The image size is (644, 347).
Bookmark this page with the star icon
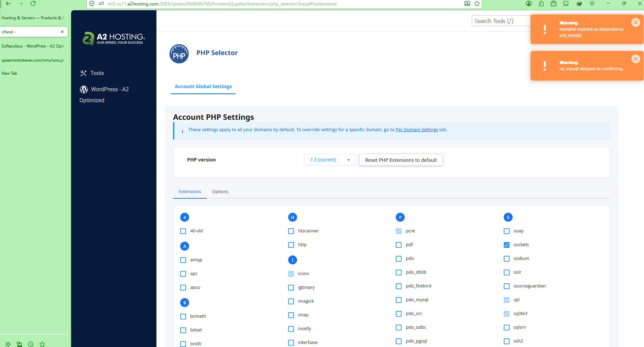[477, 3]
